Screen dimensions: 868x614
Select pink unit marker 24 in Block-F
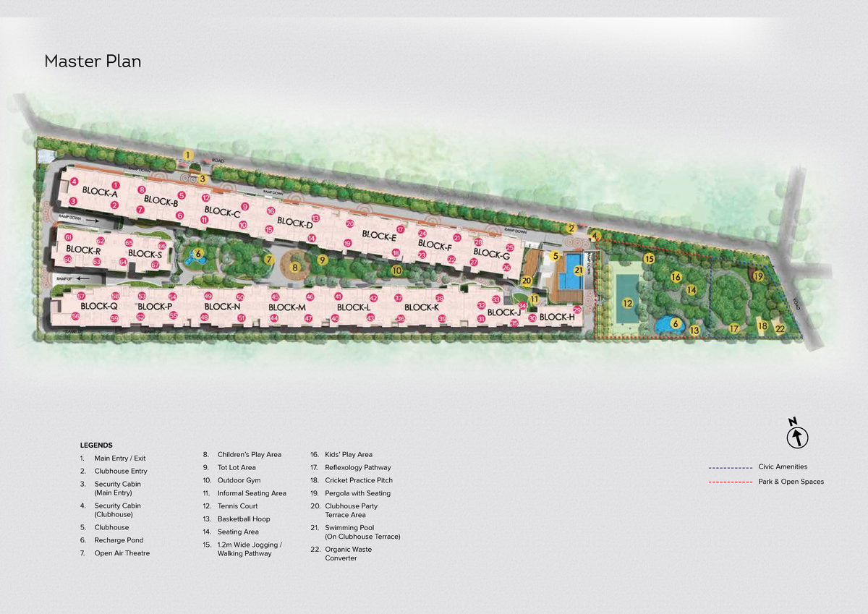[422, 233]
